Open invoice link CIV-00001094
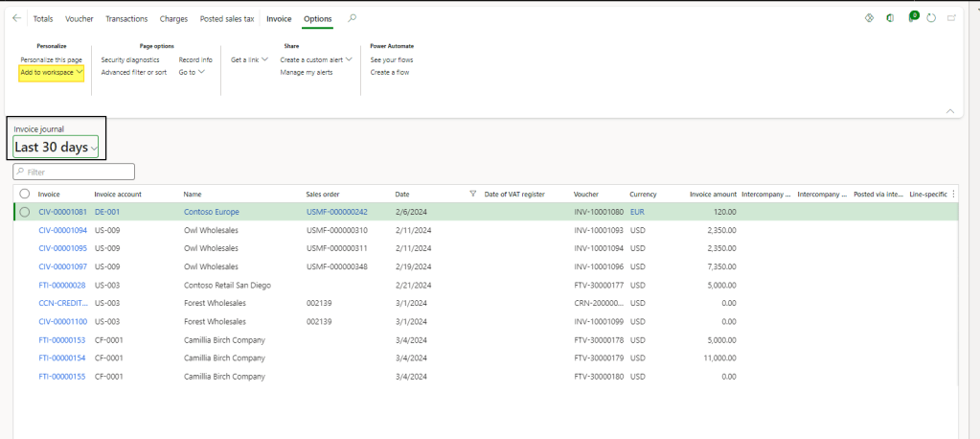Image resolution: width=980 pixels, height=439 pixels. (62, 230)
